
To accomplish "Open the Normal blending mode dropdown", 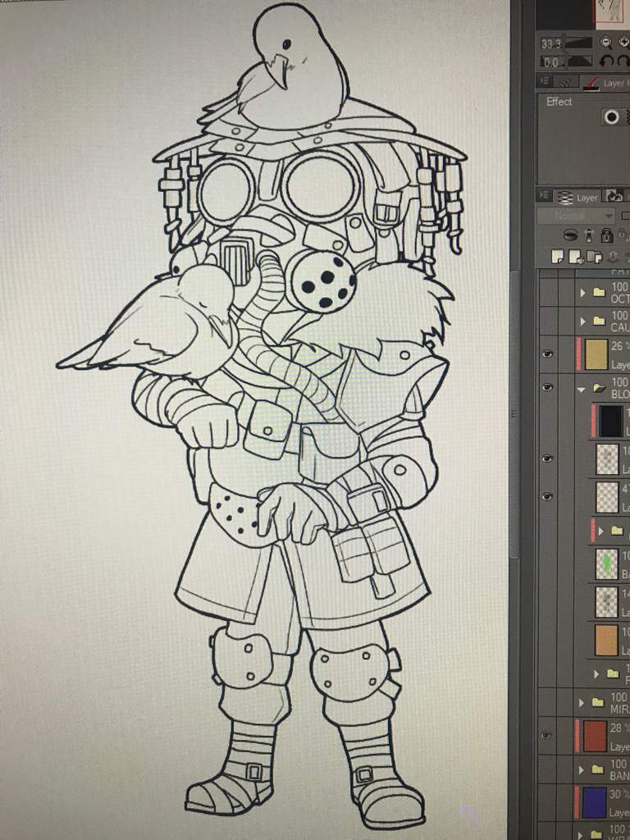I will [x=576, y=216].
